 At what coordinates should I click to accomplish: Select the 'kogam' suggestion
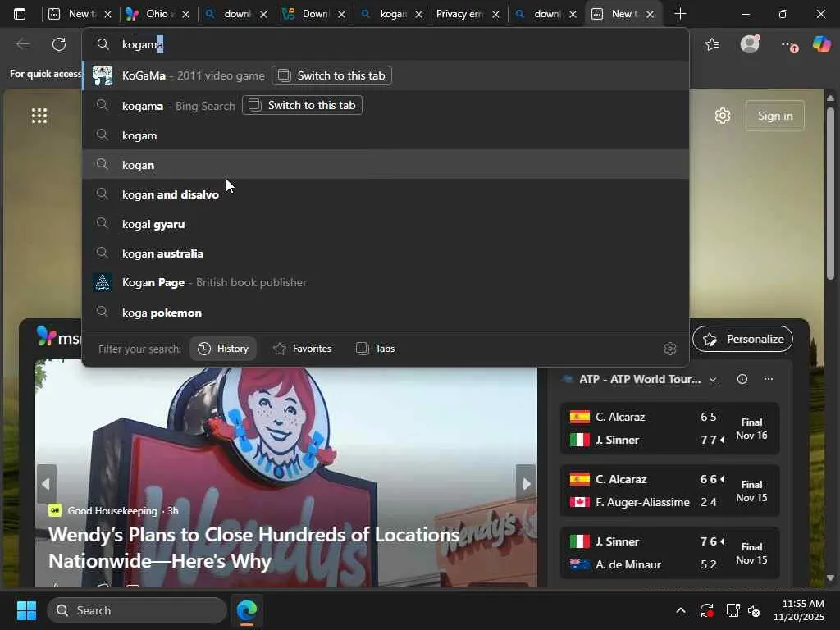point(386,135)
